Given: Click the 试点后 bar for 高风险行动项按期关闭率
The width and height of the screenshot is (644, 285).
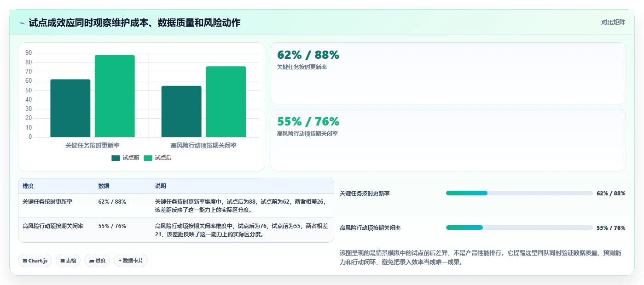Looking at the screenshot, I should tap(226, 102).
